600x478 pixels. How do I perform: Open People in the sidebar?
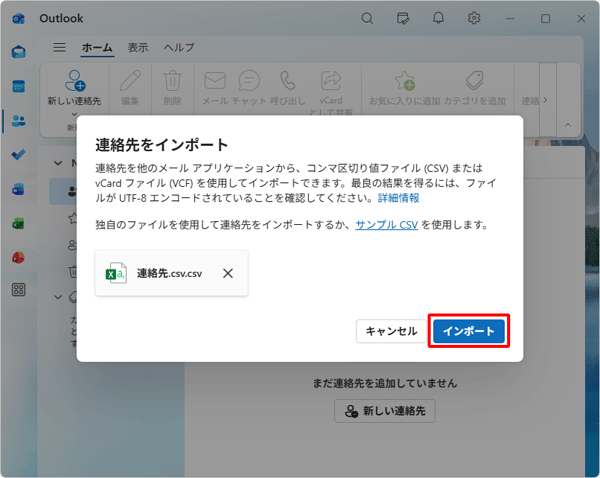18,121
